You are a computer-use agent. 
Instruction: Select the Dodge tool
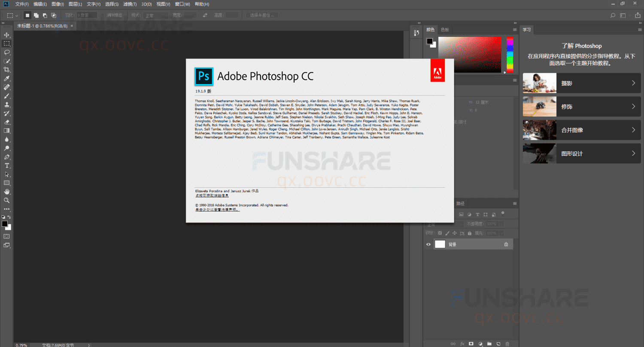[x=6, y=148]
